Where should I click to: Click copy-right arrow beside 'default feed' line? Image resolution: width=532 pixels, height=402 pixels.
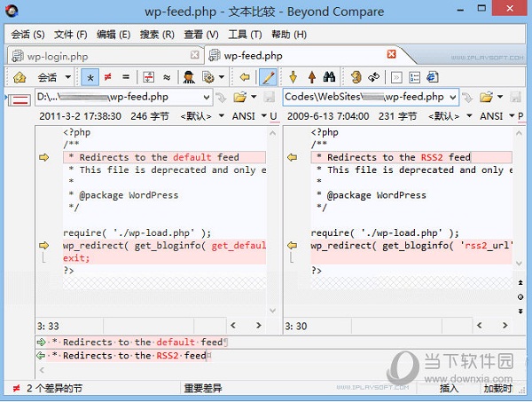coord(43,157)
